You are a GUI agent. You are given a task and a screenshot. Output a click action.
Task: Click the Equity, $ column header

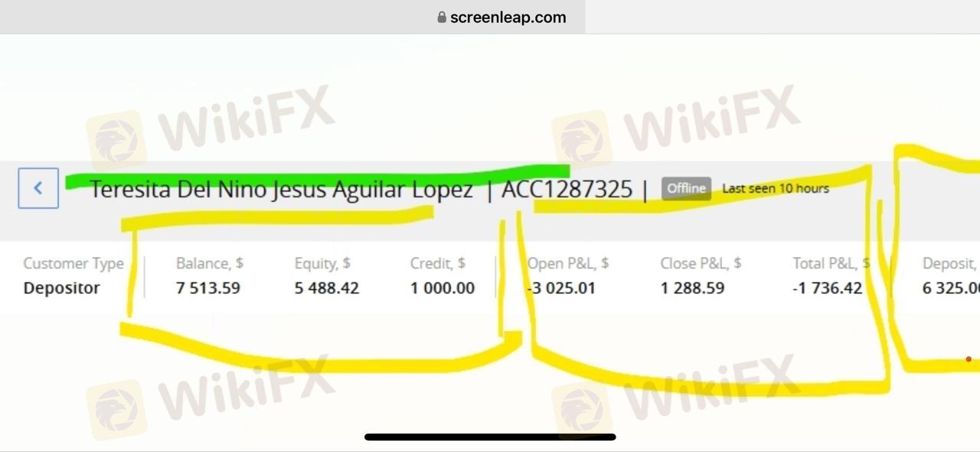coord(322,264)
